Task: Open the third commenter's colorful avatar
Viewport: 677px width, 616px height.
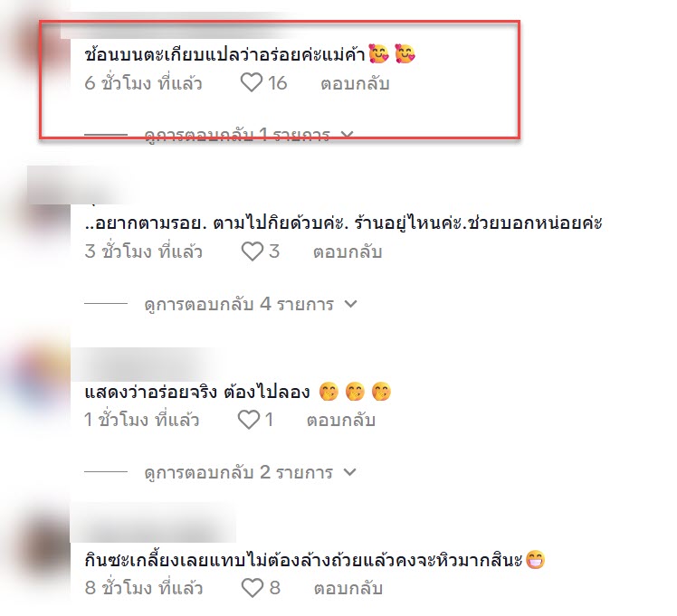Action: [34, 380]
